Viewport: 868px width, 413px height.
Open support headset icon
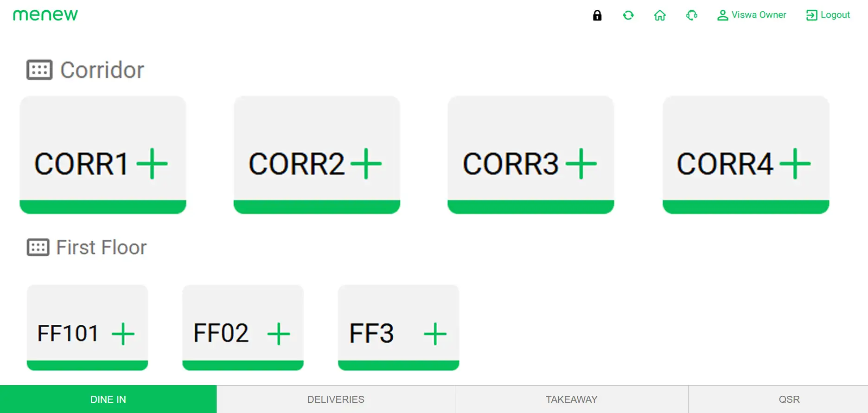(x=692, y=15)
